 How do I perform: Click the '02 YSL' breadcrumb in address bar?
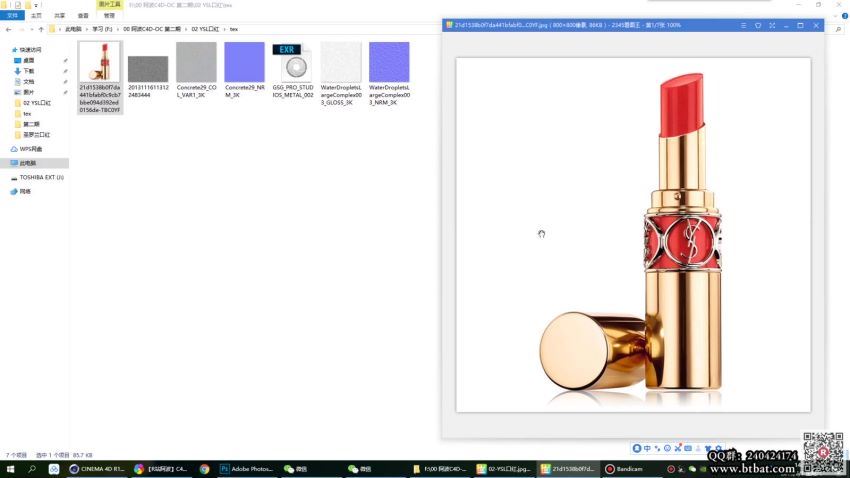[x=205, y=29]
